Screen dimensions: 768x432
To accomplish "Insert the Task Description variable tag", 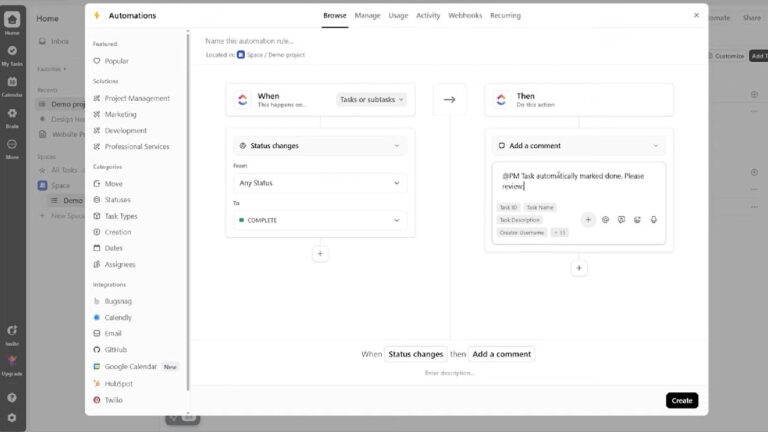I will tap(520, 220).
